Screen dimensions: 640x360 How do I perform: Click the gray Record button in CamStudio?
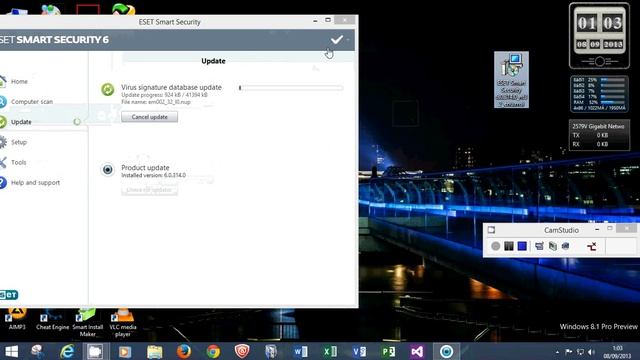(x=496, y=246)
